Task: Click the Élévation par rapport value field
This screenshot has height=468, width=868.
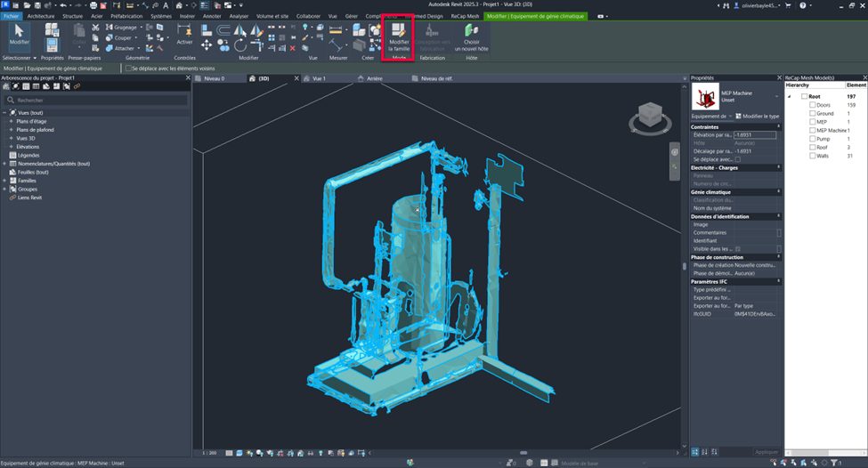Action: point(754,134)
